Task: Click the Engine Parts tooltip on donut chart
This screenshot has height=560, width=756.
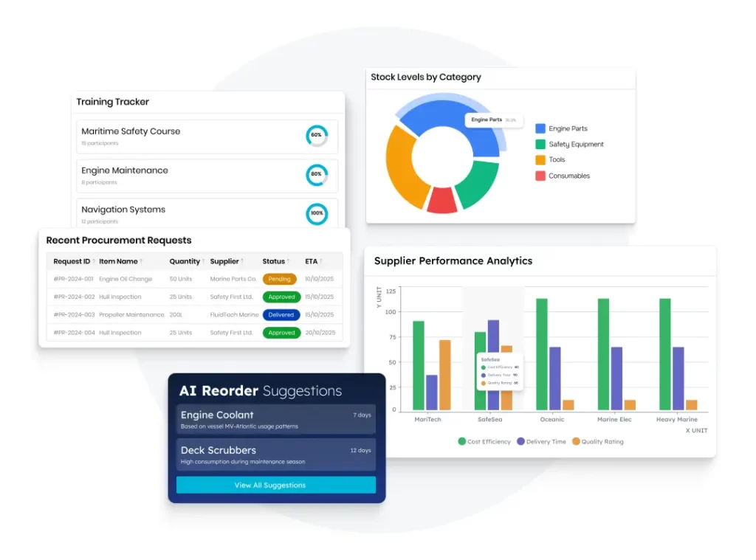Action: [494, 120]
